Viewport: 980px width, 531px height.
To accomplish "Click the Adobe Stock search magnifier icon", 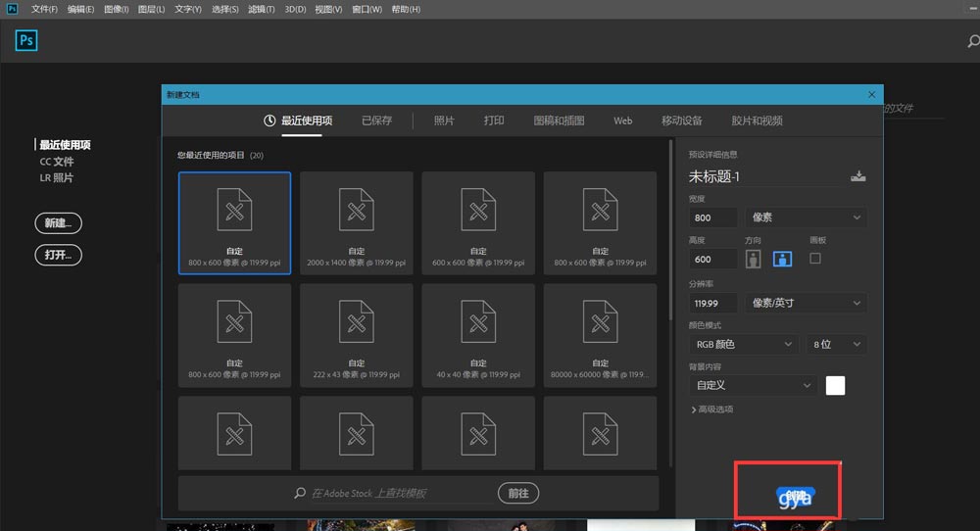I will tap(300, 493).
